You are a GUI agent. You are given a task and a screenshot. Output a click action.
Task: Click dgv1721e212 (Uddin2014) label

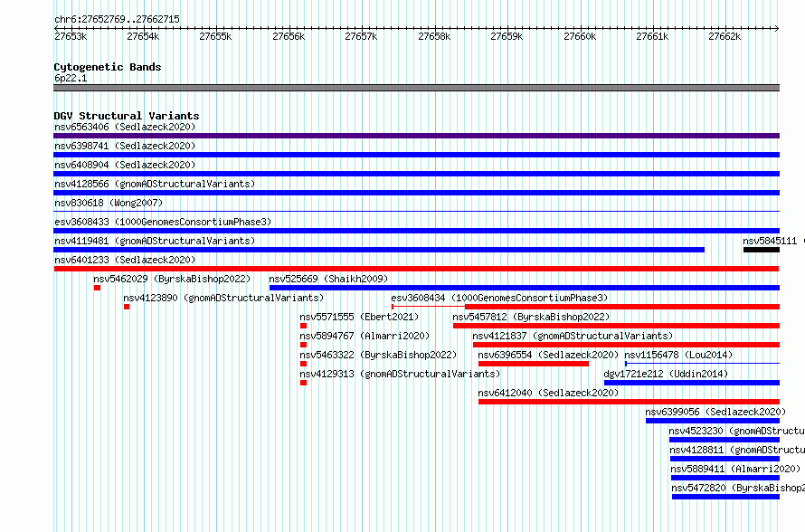pos(666,374)
